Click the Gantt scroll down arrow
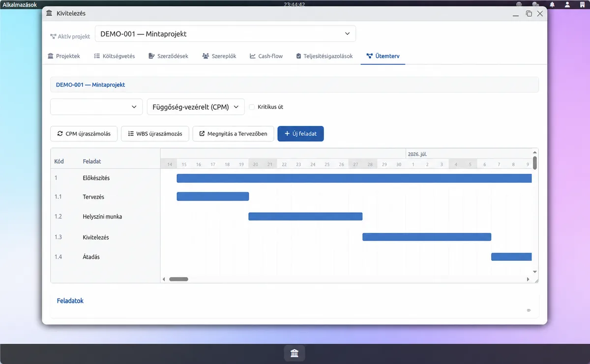 (x=535, y=271)
